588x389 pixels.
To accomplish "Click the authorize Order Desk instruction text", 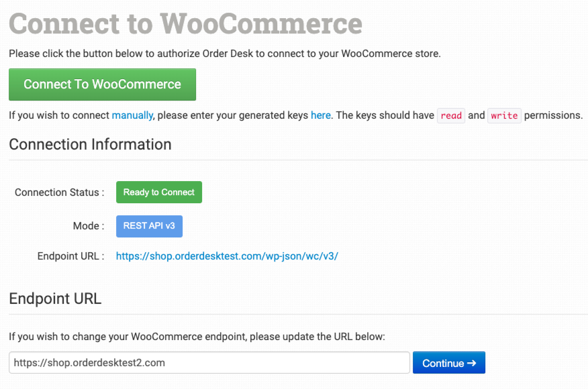I will [x=224, y=54].
